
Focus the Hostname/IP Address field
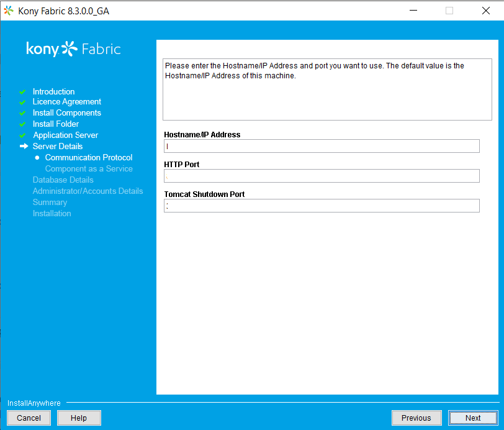click(322, 146)
